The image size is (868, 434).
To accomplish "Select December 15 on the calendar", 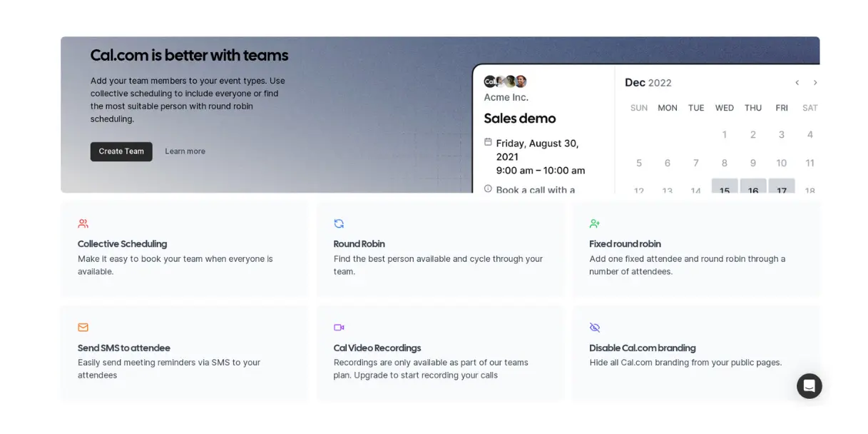I will 725,187.
